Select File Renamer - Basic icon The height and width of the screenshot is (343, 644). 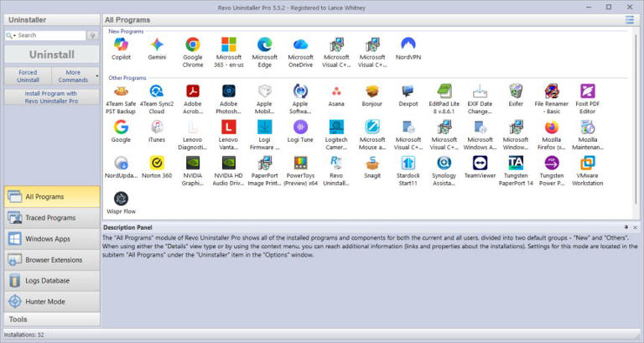click(552, 91)
